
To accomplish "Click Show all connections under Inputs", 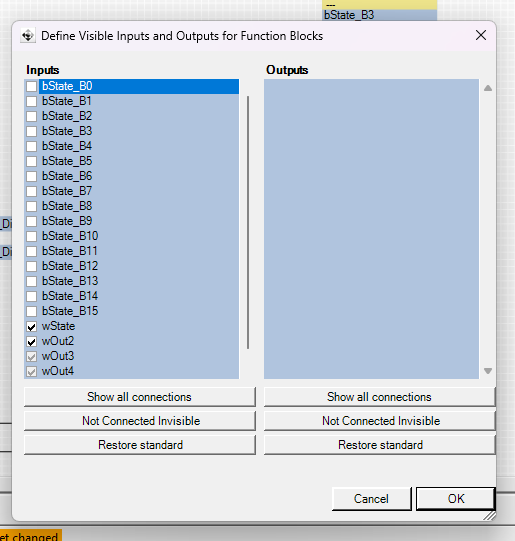I will point(140,397).
